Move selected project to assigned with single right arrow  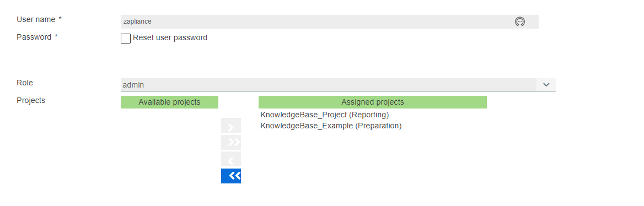pyautogui.click(x=231, y=126)
